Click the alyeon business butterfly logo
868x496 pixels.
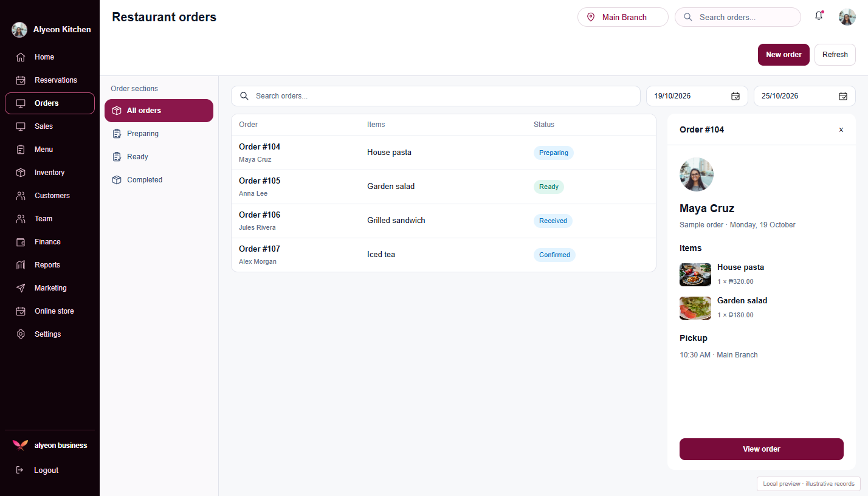click(20, 446)
